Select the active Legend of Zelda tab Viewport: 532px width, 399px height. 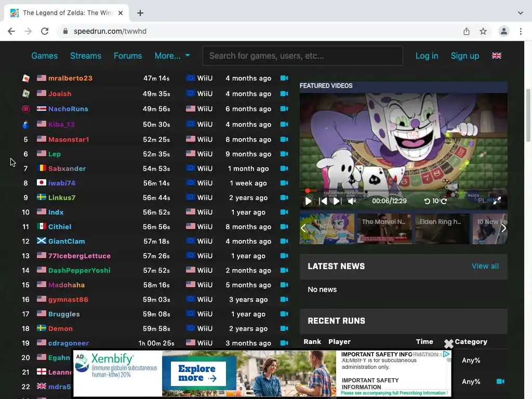66,13
